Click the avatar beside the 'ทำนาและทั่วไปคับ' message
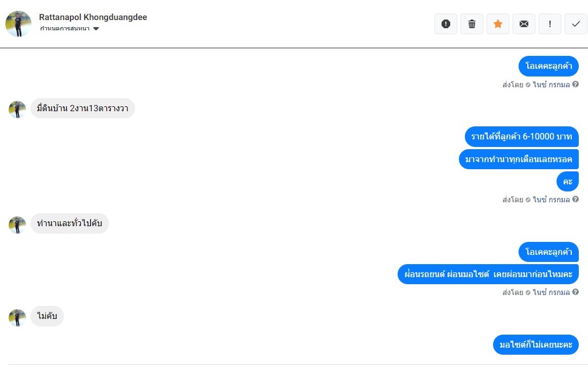 17,225
